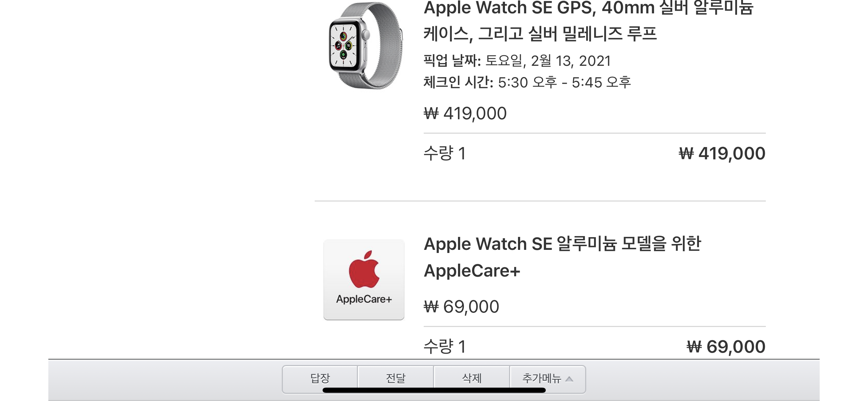Click the ₩ 69,000 unit price for AppleCare+
The height and width of the screenshot is (401, 868).
461,307
